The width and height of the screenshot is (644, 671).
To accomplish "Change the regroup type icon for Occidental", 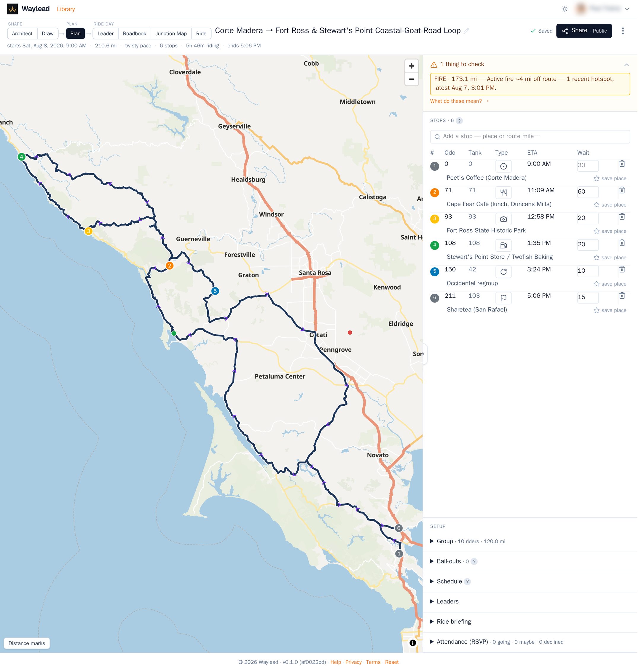I will [503, 272].
